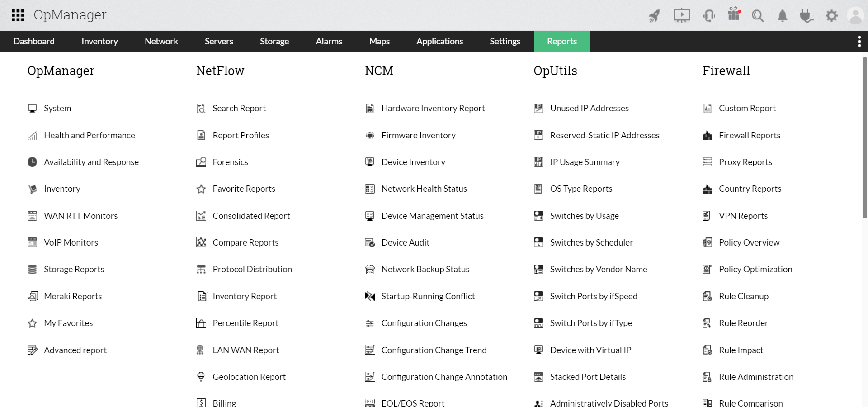
Task: Click the icon beside Firewall Reports
Action: 708,135
